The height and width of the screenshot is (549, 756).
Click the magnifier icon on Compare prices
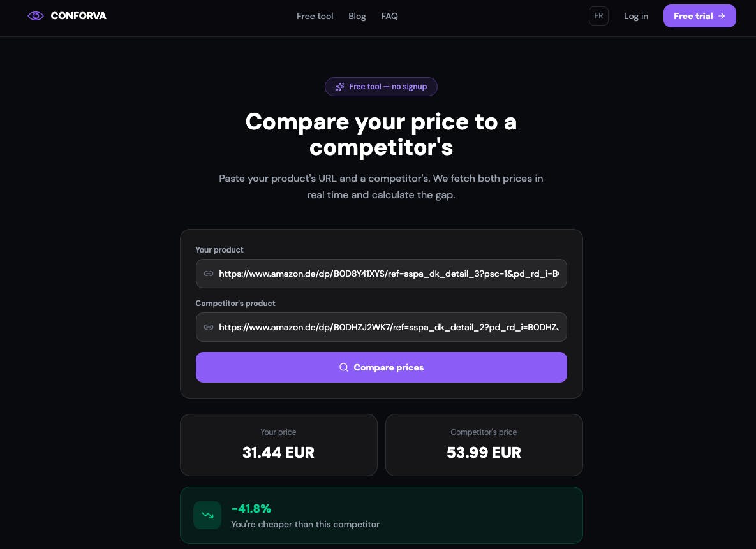pos(344,367)
